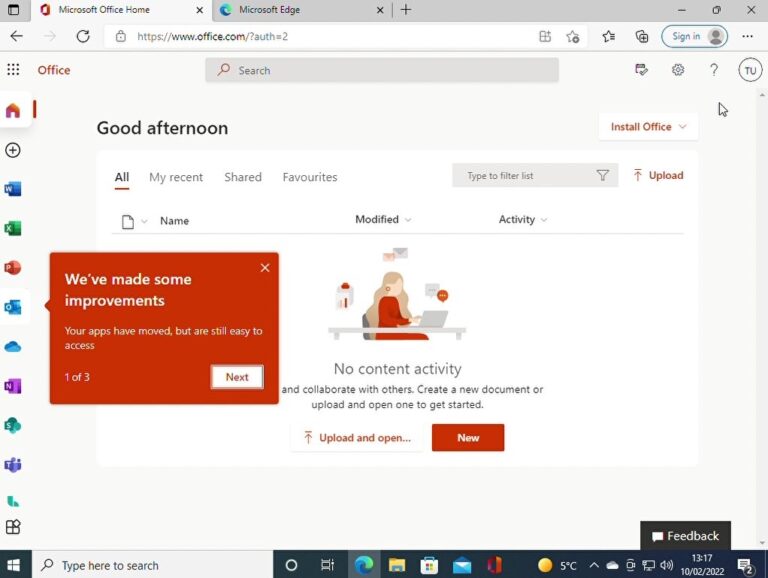Click the Create new plus icon
This screenshot has width=768, height=578.
(x=13, y=150)
